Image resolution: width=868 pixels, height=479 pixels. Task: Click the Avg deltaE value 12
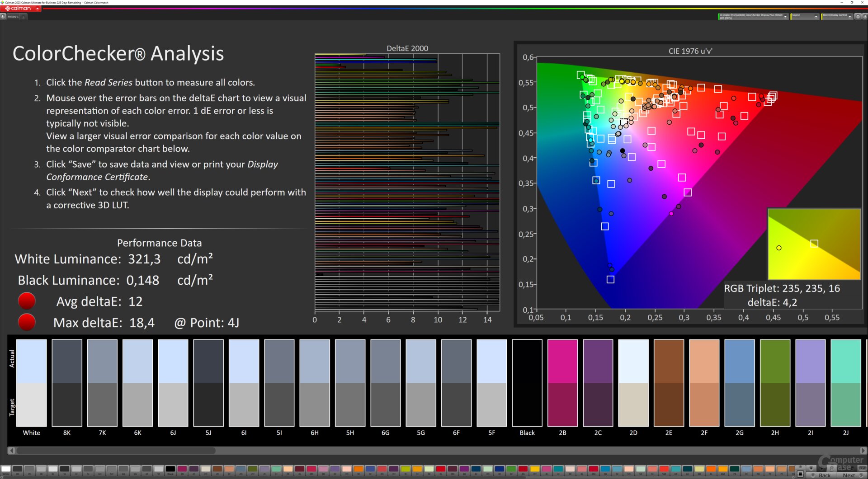click(x=136, y=301)
